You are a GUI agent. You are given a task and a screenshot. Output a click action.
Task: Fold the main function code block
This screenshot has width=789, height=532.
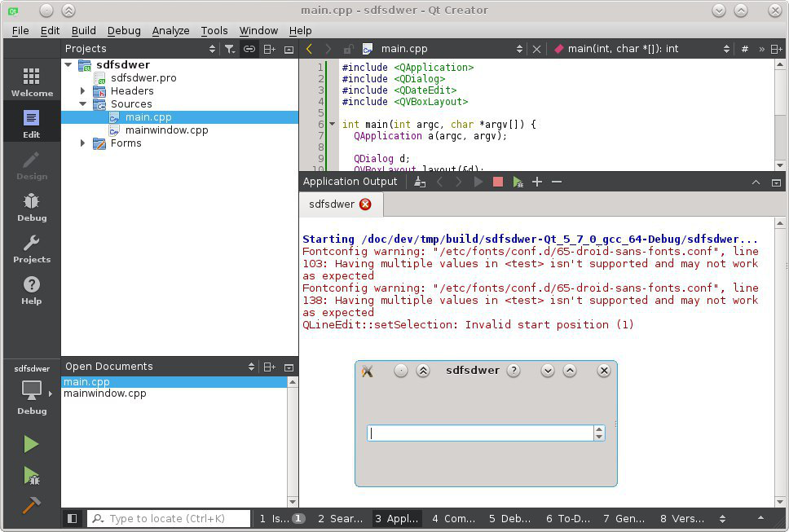click(332, 124)
